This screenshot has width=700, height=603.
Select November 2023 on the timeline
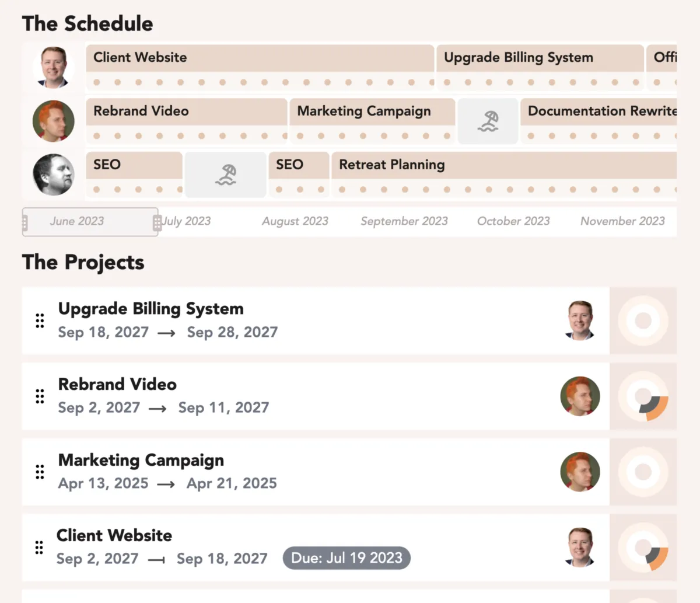point(622,221)
